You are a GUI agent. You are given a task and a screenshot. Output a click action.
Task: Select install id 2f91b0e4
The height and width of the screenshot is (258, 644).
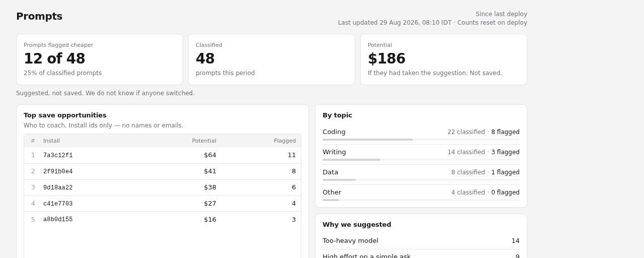[58, 172]
